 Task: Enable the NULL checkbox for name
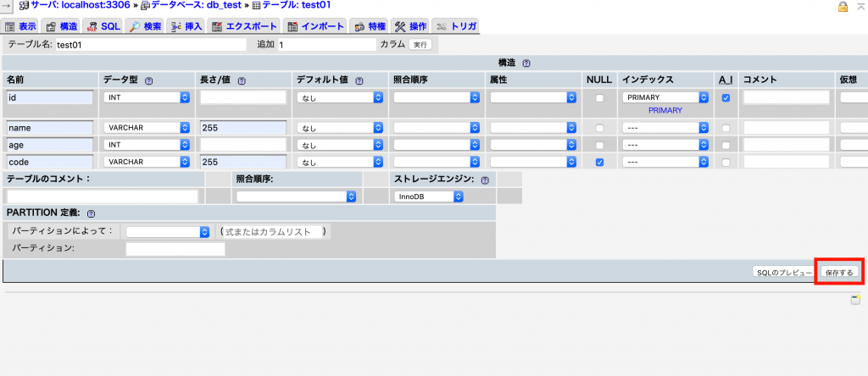[599, 128]
